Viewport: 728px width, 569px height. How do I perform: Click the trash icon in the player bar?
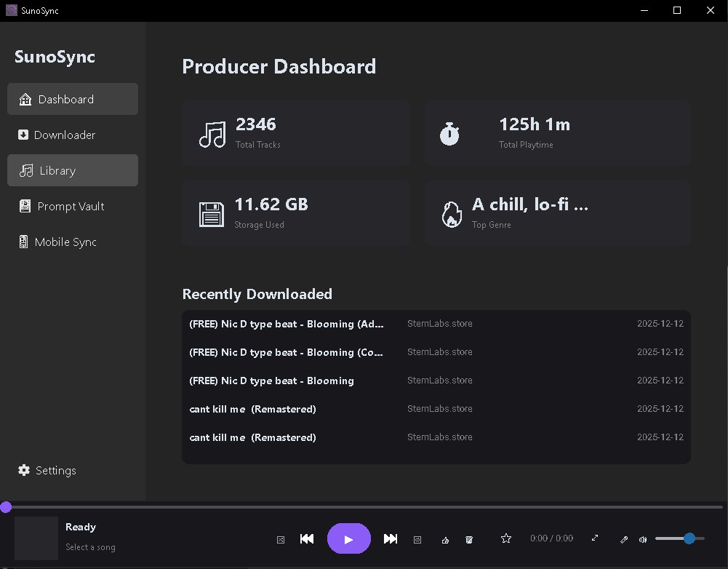pyautogui.click(x=469, y=539)
